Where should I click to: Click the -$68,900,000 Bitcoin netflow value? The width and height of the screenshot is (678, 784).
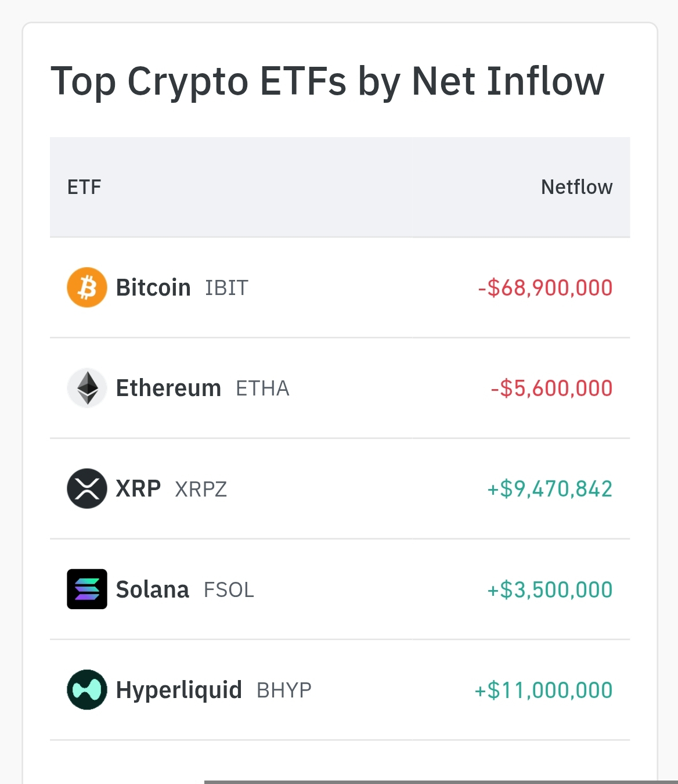coord(545,288)
